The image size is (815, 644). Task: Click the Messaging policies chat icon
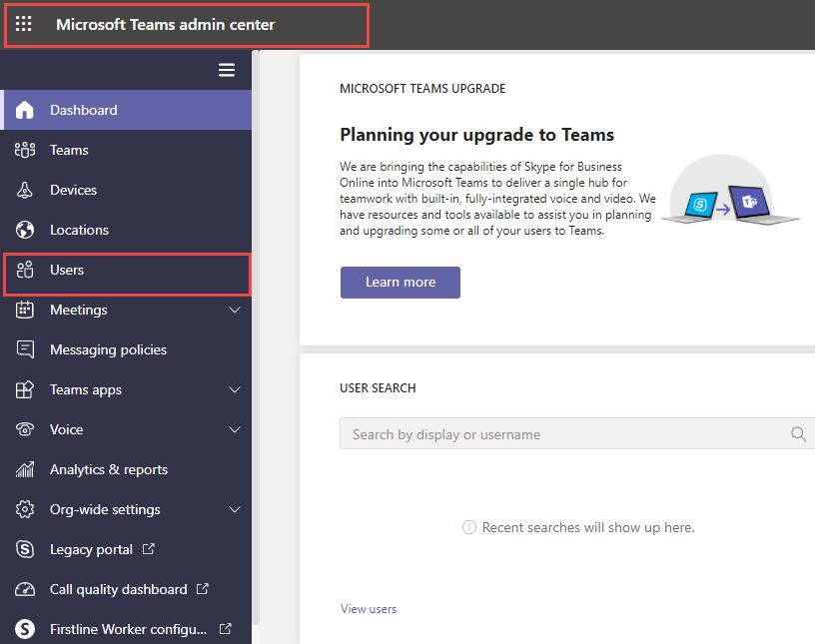(25, 349)
